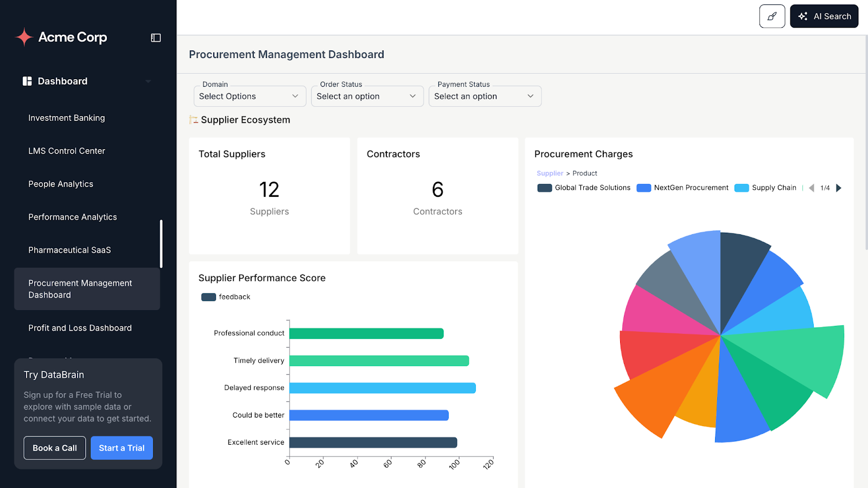
Task: Click the Supplier breadcrumb link
Action: (550, 174)
